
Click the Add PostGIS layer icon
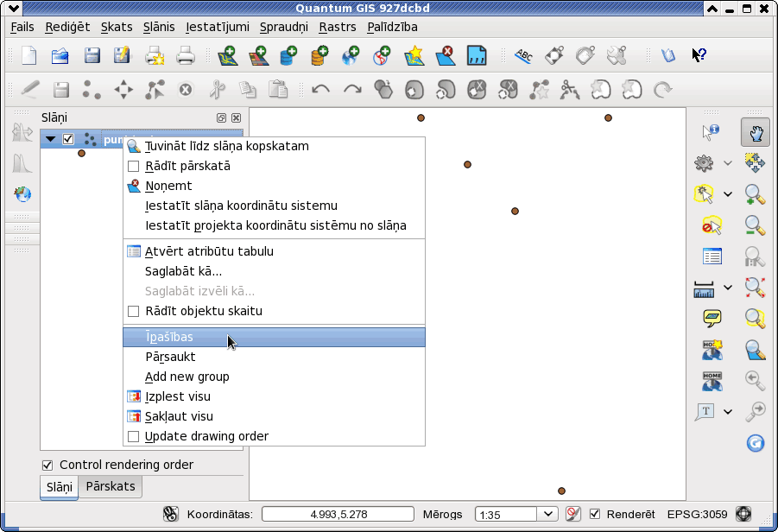(288, 55)
